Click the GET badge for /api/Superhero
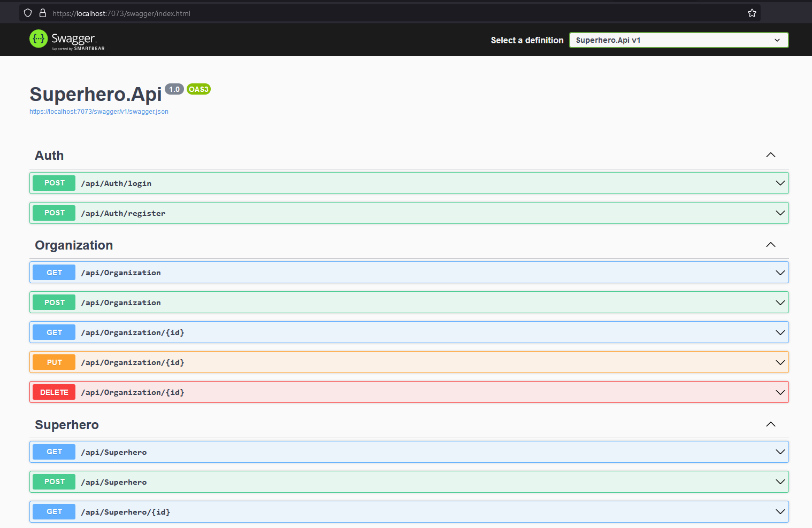The image size is (812, 528). [54, 452]
